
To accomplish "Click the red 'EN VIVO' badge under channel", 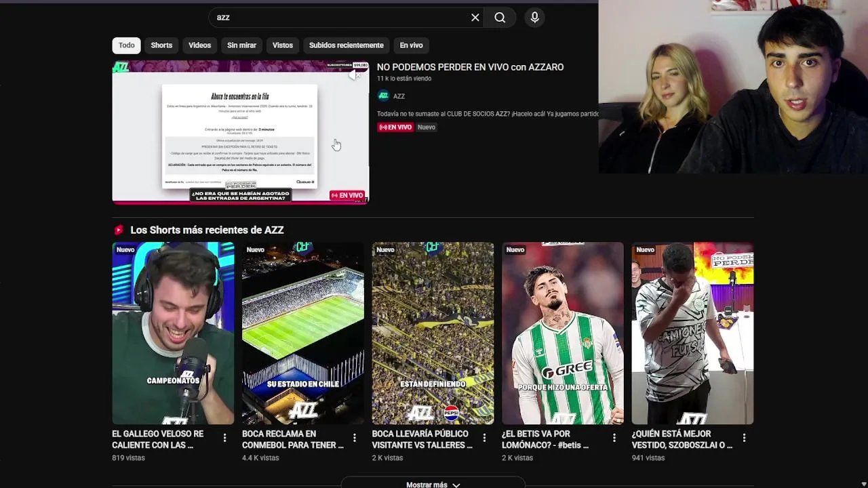I will tap(395, 127).
